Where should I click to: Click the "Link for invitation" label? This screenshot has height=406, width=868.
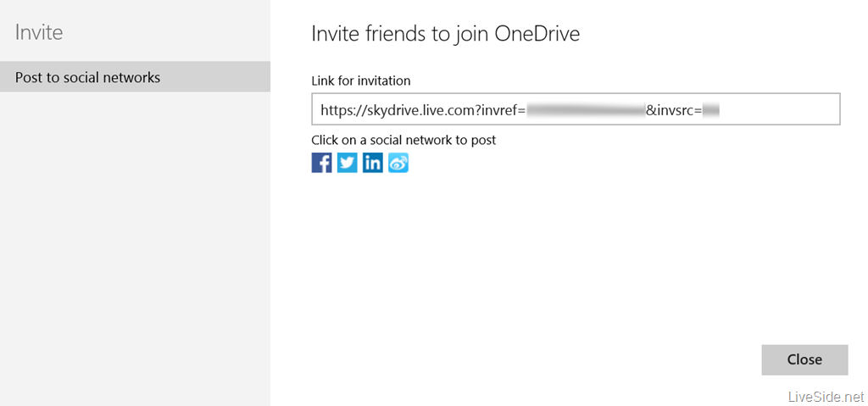tap(361, 81)
